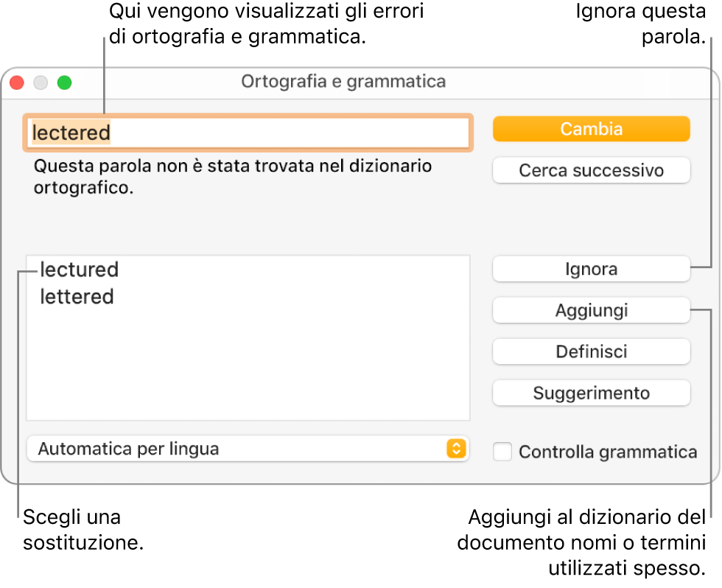Ignore the misspelled word with Ignora
Screen dimensions: 722x588
[x=591, y=270]
